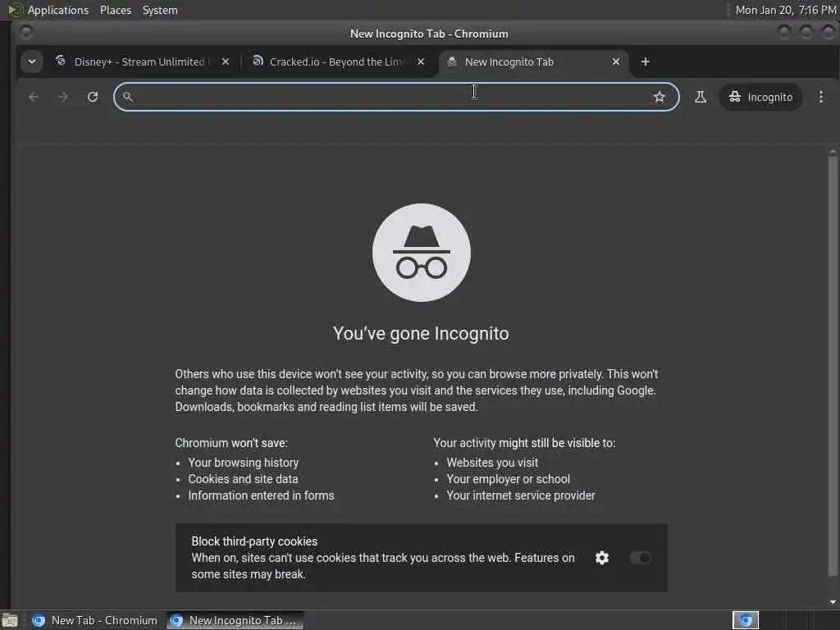Click the workspace switcher Chromium thumbnail
The width and height of the screenshot is (840, 630).
click(x=746, y=620)
